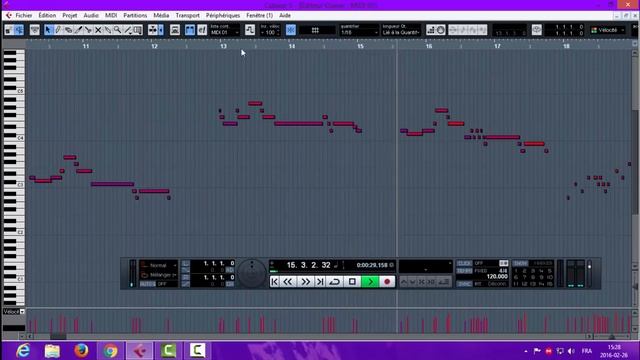
Task: Toggle the TEMPO track button
Action: click(x=464, y=271)
